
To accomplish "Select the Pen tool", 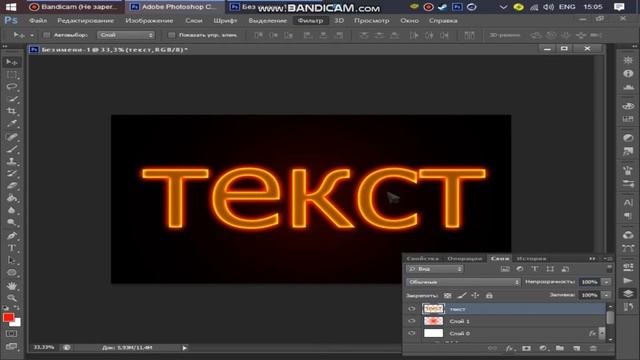I will [x=11, y=236].
